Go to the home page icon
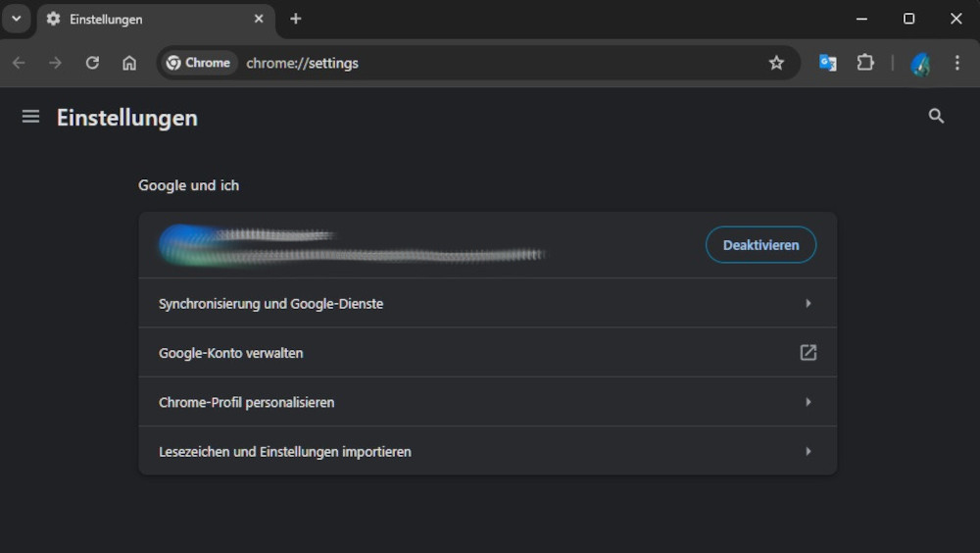The image size is (980, 553). 129,63
